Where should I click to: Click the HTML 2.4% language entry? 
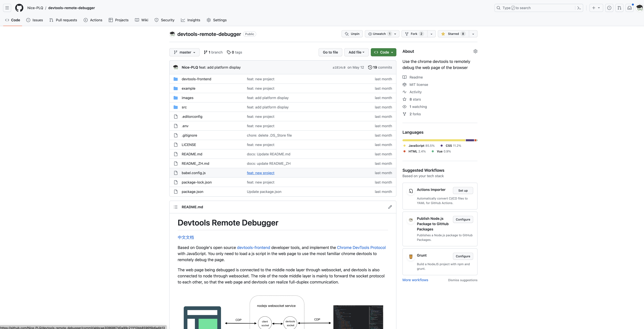(x=415, y=151)
